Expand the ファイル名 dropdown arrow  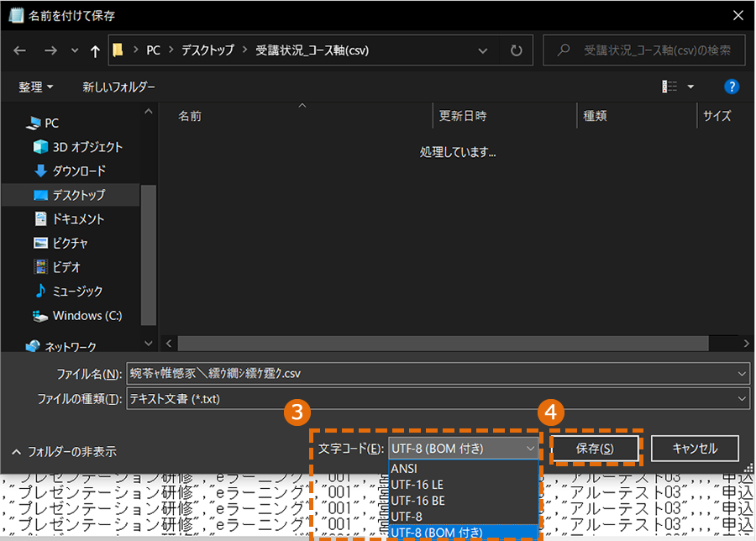(x=742, y=374)
